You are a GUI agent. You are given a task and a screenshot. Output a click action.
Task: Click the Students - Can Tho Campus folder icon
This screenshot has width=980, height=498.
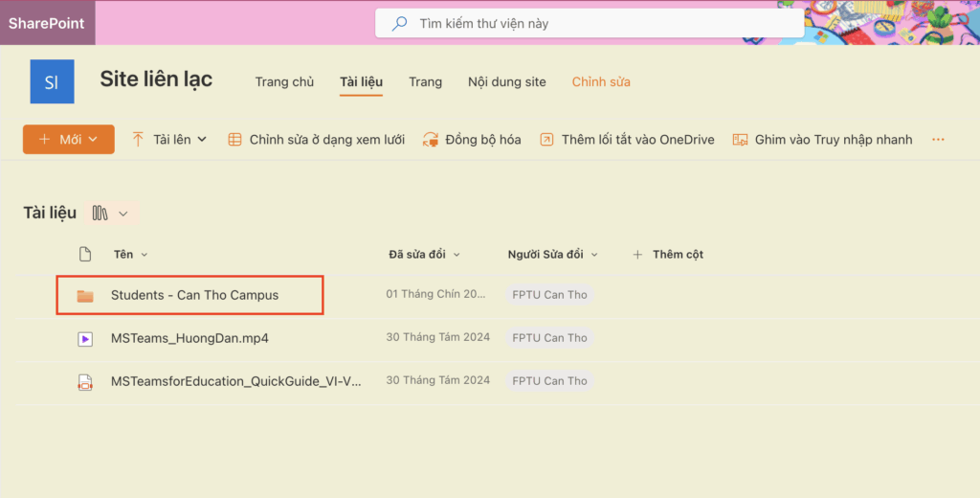[85, 296]
